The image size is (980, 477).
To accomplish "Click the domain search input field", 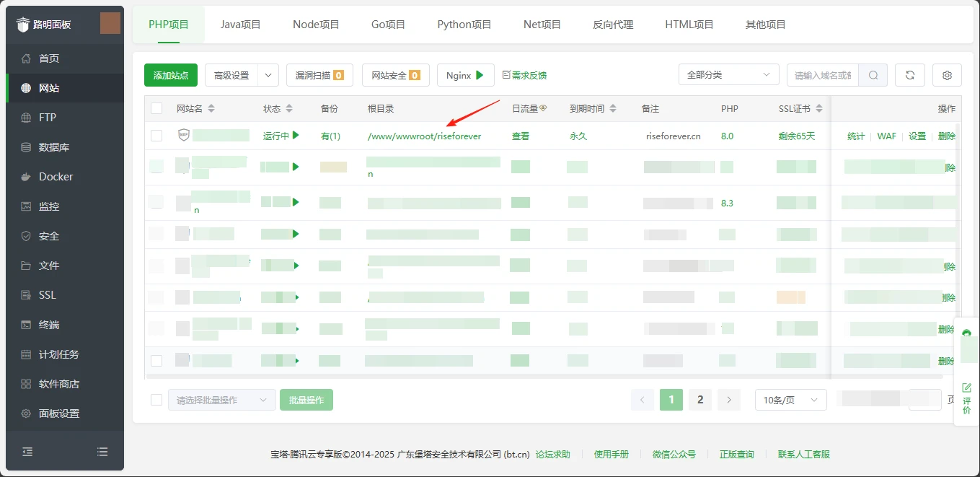I will coord(823,75).
